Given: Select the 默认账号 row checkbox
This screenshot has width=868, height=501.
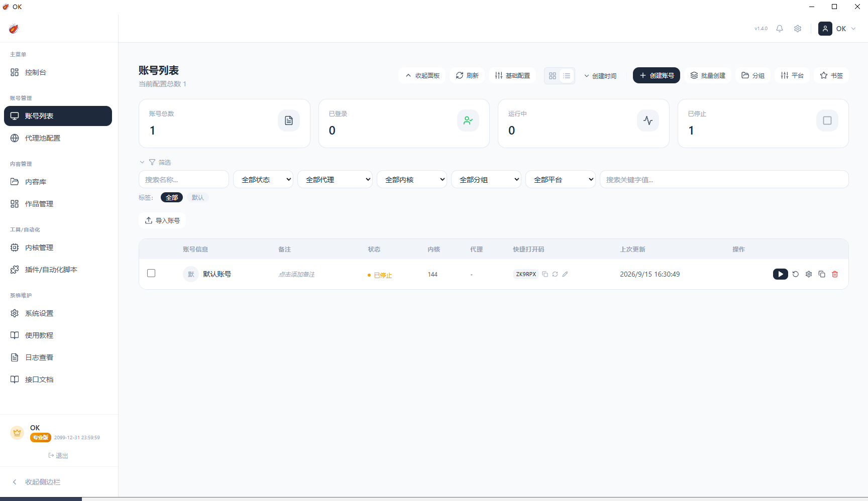Looking at the screenshot, I should 151,273.
